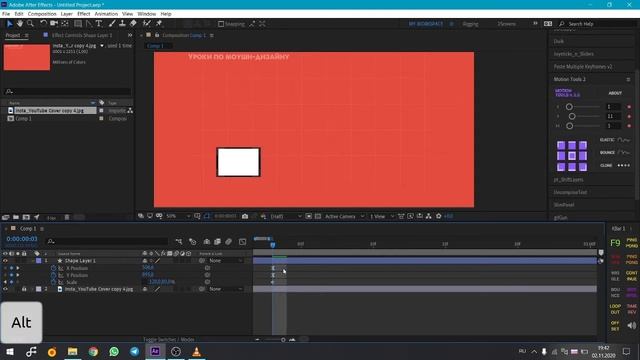The width and height of the screenshot is (640, 360).
Task: Open the composition mini-flowchart icon
Action: (179, 242)
